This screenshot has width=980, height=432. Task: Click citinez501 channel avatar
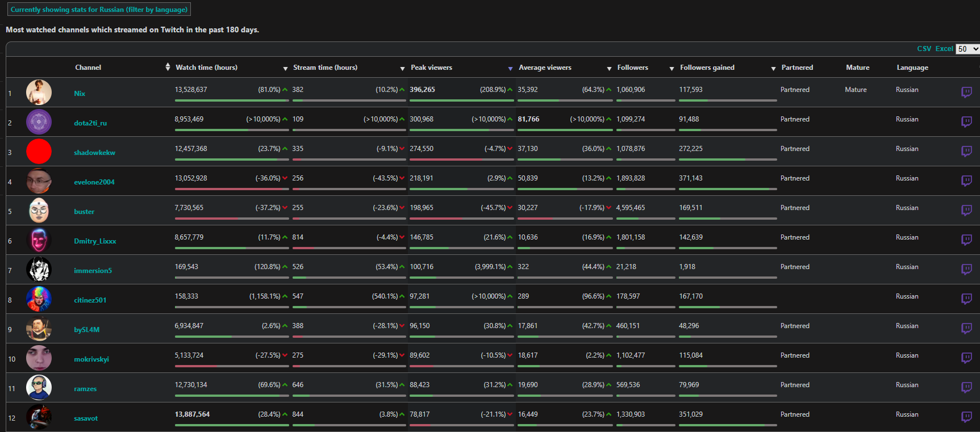click(x=39, y=299)
